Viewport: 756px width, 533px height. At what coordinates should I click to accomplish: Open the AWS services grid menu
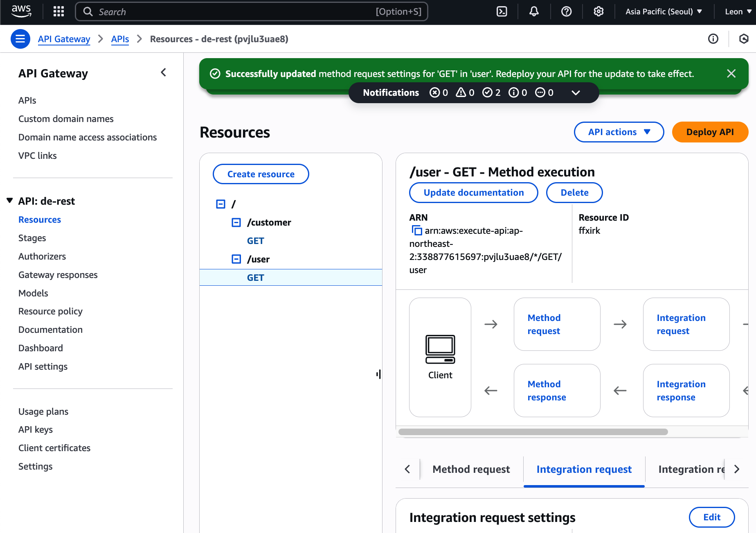[x=59, y=11]
